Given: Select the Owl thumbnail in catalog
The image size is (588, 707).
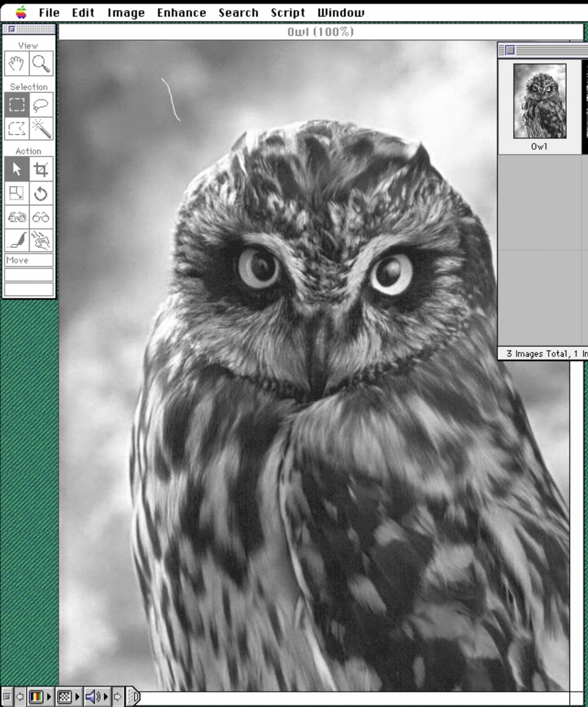Looking at the screenshot, I should coord(539,101).
